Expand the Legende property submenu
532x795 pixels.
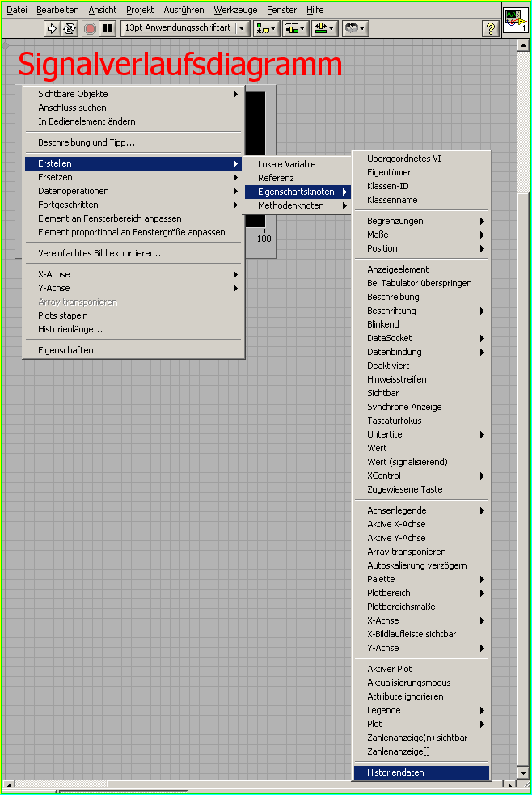click(x=421, y=710)
